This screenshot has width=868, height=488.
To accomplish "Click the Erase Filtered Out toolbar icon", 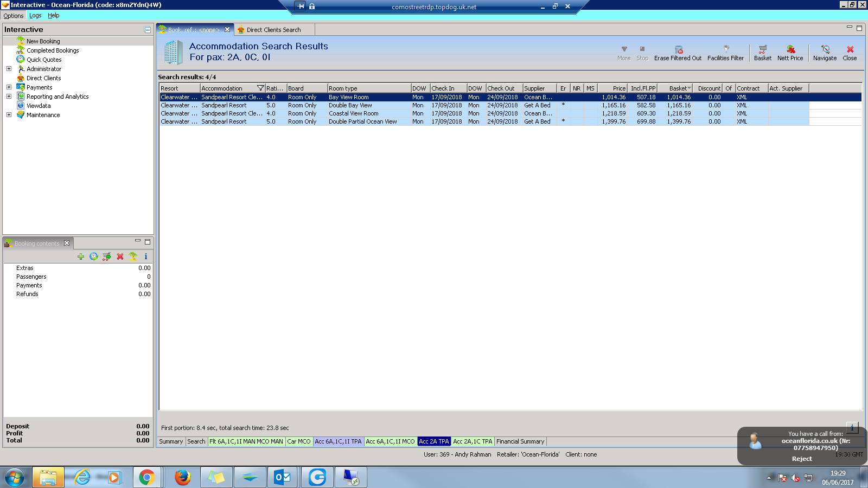I will 678,49.
